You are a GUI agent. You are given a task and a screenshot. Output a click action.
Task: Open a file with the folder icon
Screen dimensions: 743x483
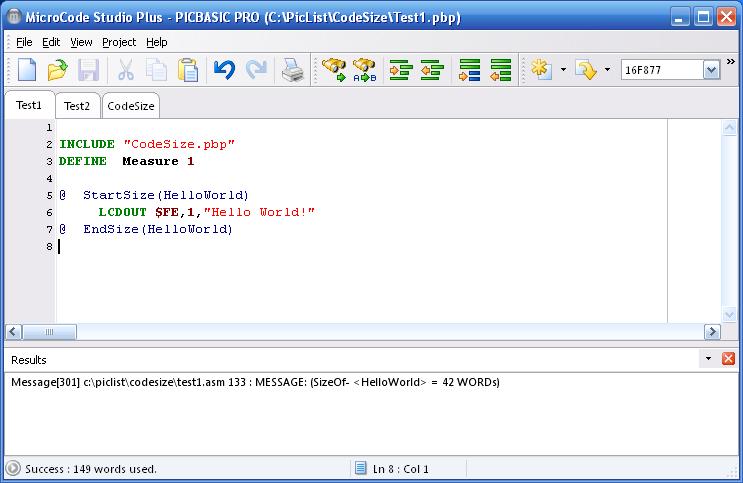pos(57,70)
